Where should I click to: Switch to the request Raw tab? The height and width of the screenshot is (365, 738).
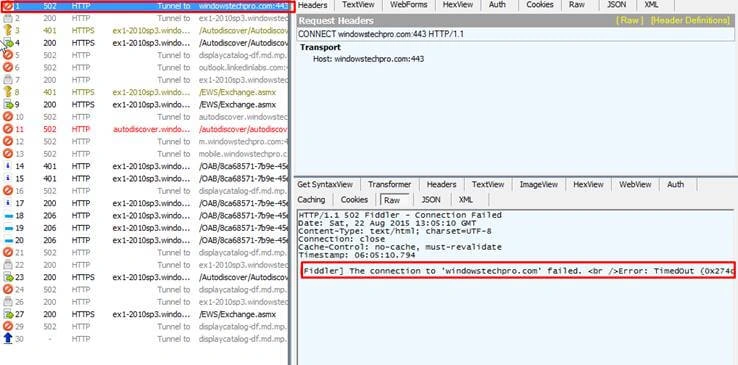click(x=577, y=5)
